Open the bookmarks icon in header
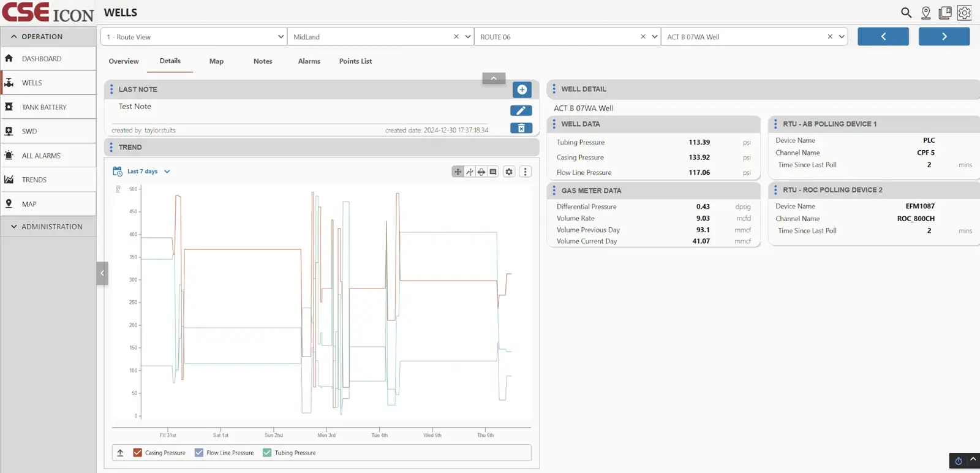 945,12
